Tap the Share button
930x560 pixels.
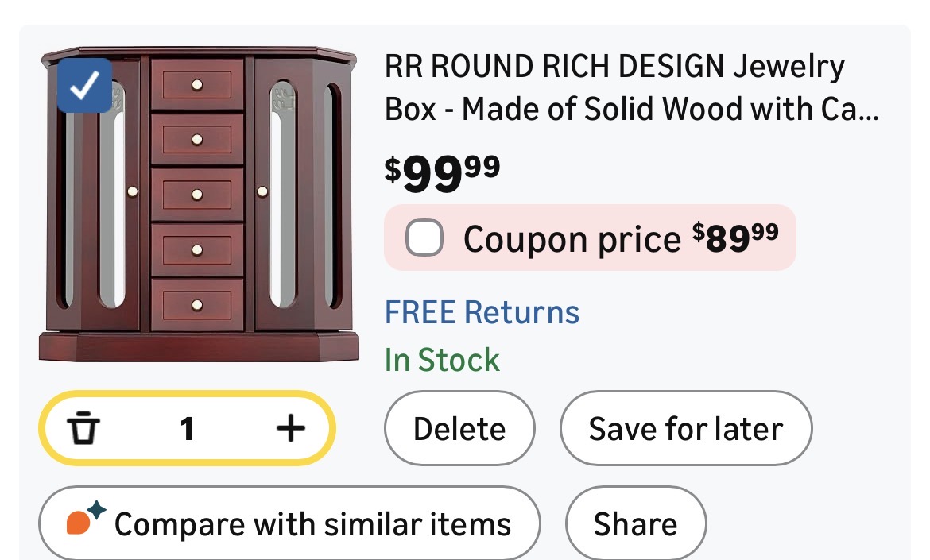click(x=635, y=524)
